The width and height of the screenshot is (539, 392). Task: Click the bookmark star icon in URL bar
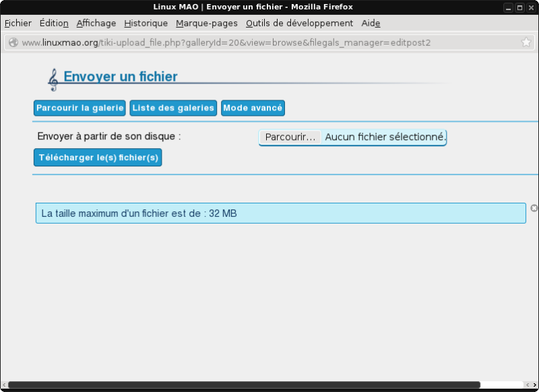click(x=526, y=42)
